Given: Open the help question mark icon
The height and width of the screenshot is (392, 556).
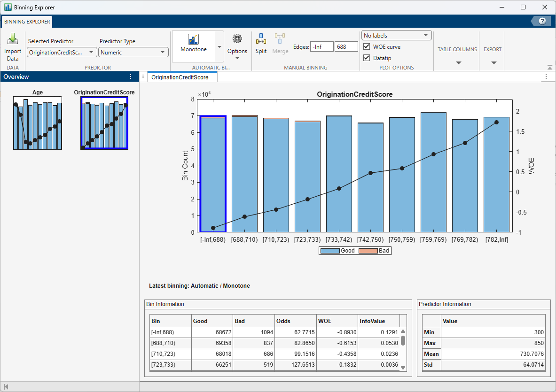Looking at the screenshot, I should tap(542, 21).
